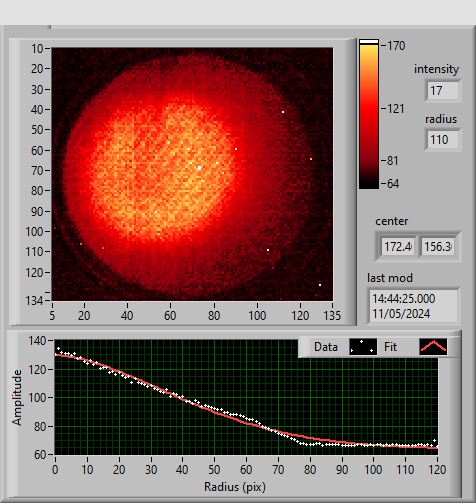Click the 120 radius axis end value
476x503 pixels.
[x=437, y=470]
